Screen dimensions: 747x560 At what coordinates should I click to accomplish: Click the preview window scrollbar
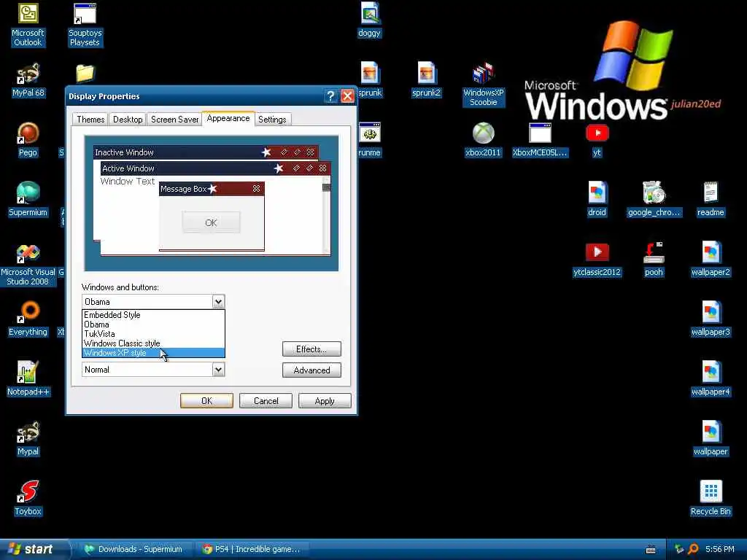point(326,215)
